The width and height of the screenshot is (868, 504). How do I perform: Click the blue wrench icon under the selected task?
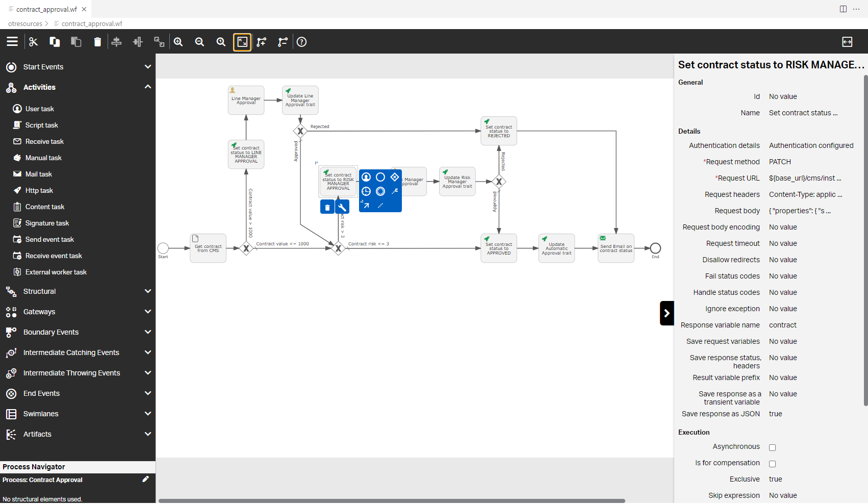tap(342, 207)
